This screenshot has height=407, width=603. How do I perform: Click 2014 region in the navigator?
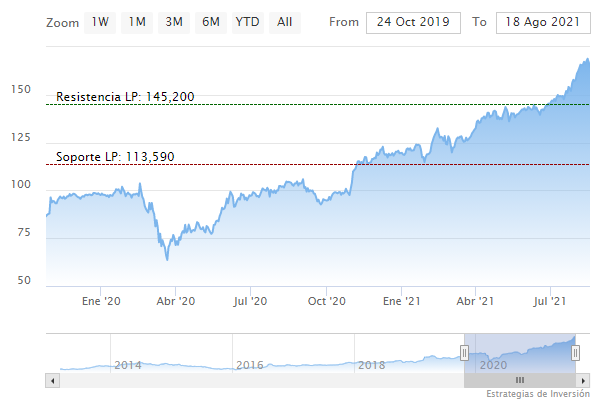128,364
